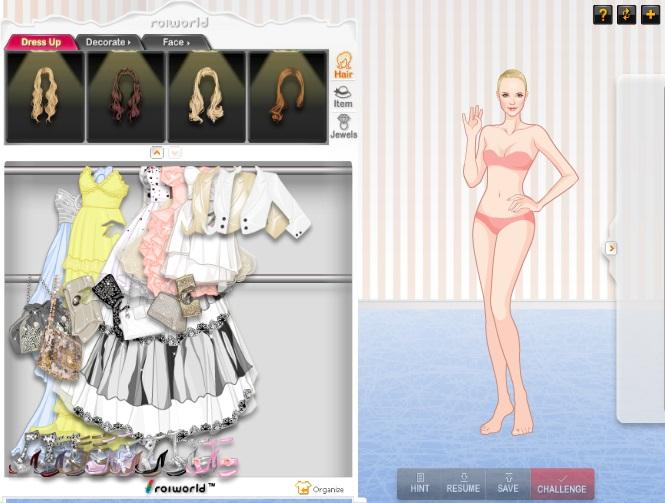Choose the dark burgundy curly hairstyle thumbnail
Viewport: 665px width, 503px height.
126,96
